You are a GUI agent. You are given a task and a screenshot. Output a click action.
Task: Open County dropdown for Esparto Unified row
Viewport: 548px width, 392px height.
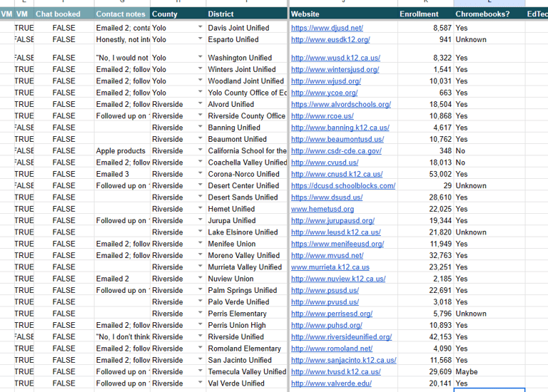[201, 38]
